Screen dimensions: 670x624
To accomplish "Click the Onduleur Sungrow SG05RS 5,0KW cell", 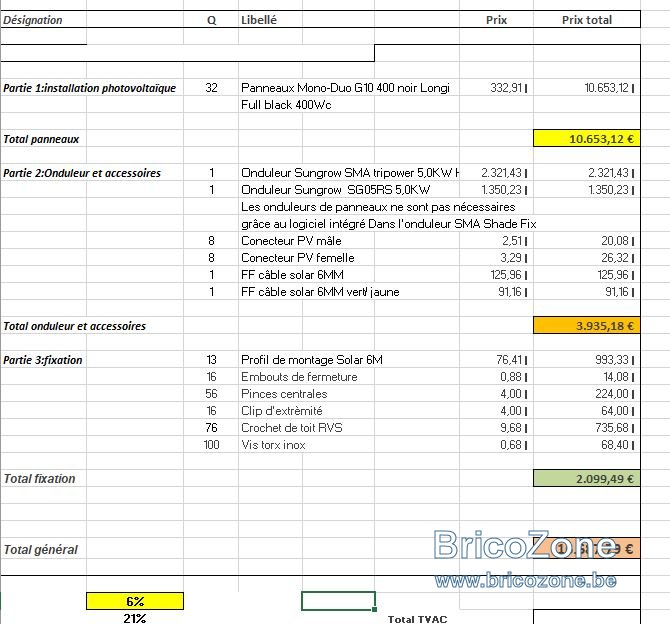I will pyautogui.click(x=335, y=189).
